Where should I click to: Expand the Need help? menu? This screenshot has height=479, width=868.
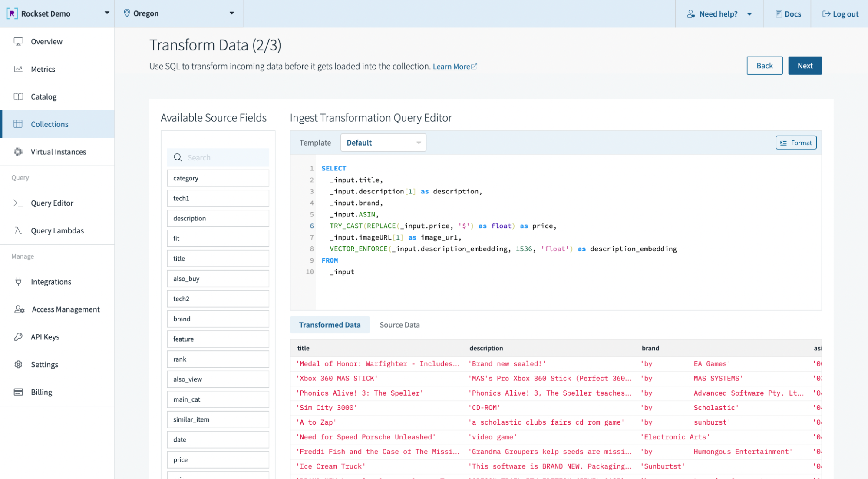point(719,14)
